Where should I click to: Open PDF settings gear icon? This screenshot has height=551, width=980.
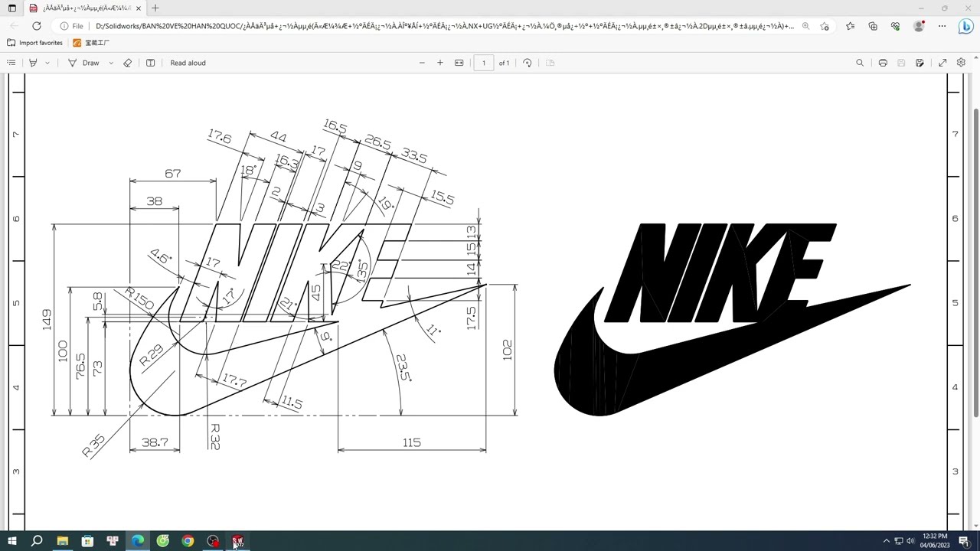[x=961, y=63]
